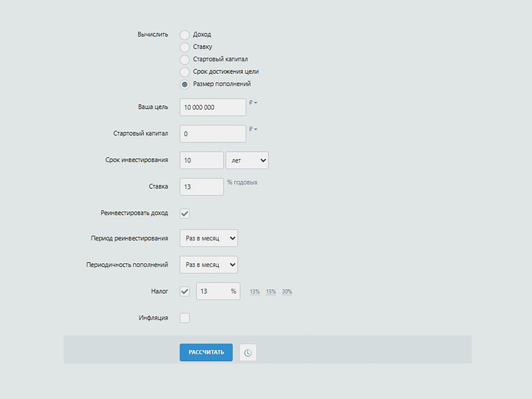Click the calculation history clock icon
Viewport: 532px width, 399px height.
[248, 353]
